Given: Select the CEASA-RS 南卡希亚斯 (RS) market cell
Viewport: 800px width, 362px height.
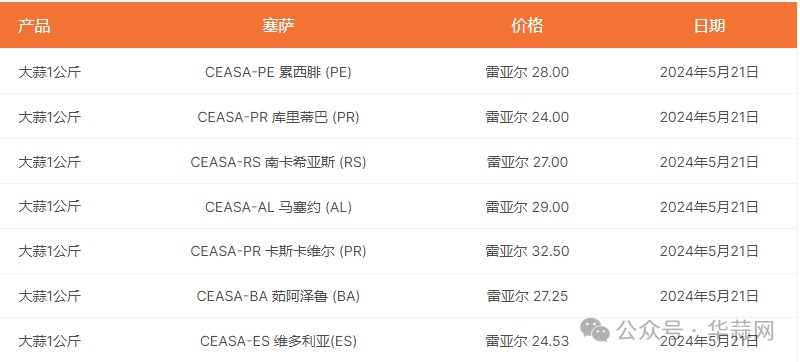Looking at the screenshot, I should [x=278, y=162].
